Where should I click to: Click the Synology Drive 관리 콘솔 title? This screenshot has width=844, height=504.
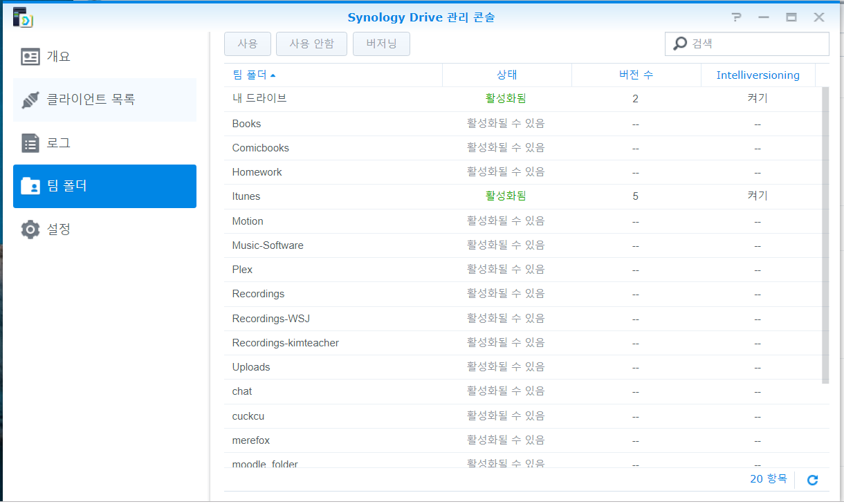[x=421, y=17]
